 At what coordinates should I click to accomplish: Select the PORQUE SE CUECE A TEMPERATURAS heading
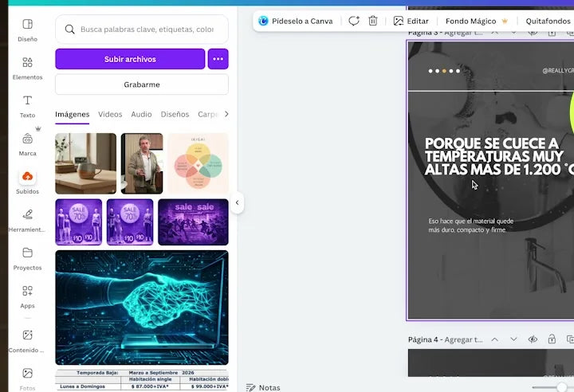coord(499,156)
